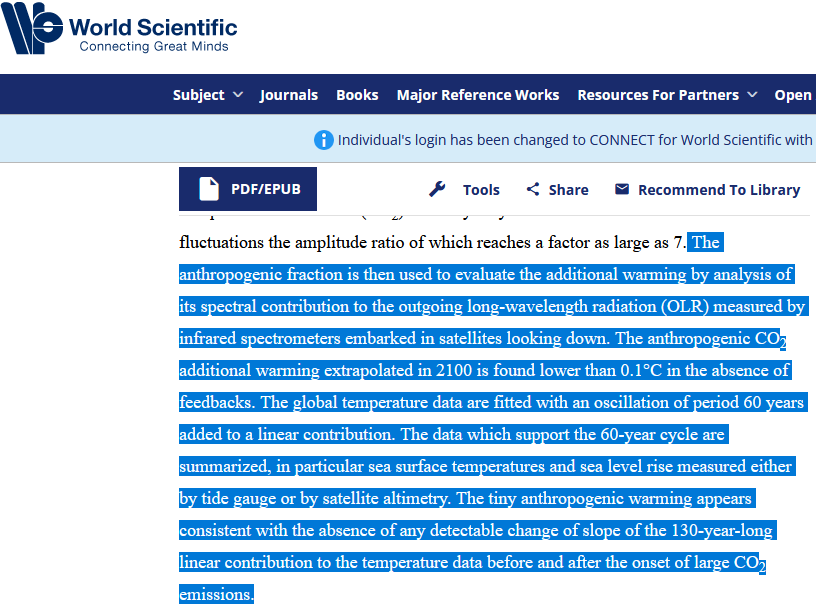This screenshot has width=816, height=606.
Task: Expand the Resources For Partners chevron
Action: (x=752, y=95)
